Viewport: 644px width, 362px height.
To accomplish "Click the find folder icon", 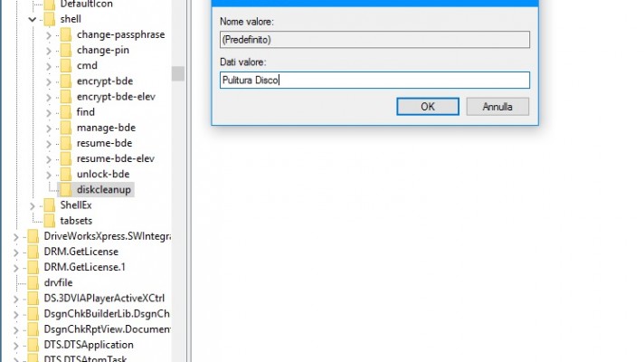I will tap(66, 112).
